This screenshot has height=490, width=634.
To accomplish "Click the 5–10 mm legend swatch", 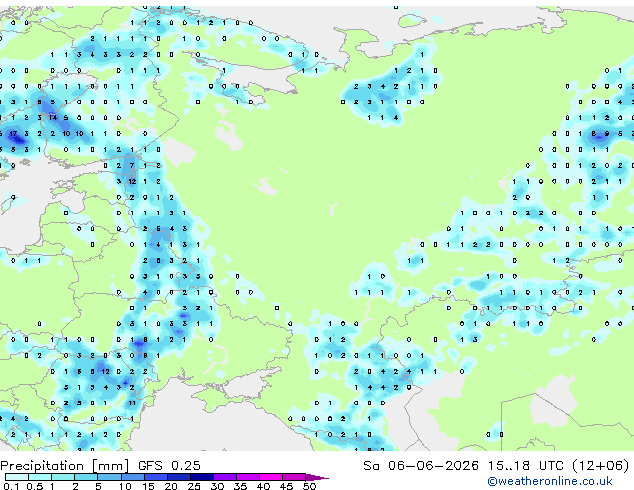I will pos(109,477).
